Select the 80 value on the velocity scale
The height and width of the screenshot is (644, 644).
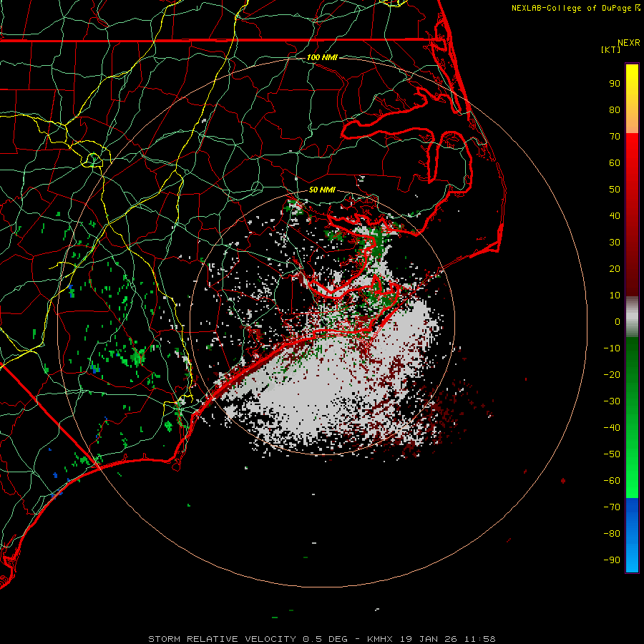coord(615,110)
